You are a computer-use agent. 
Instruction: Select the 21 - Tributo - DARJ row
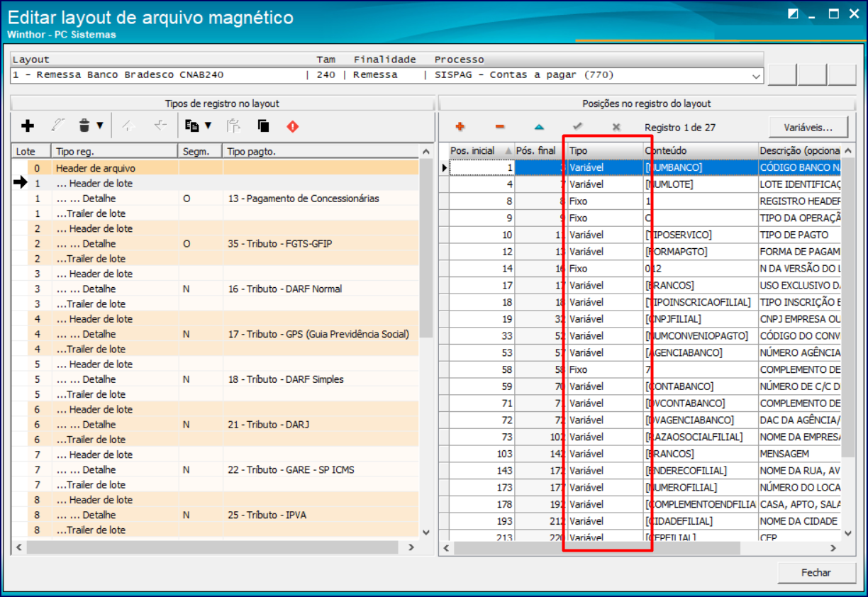point(216,425)
